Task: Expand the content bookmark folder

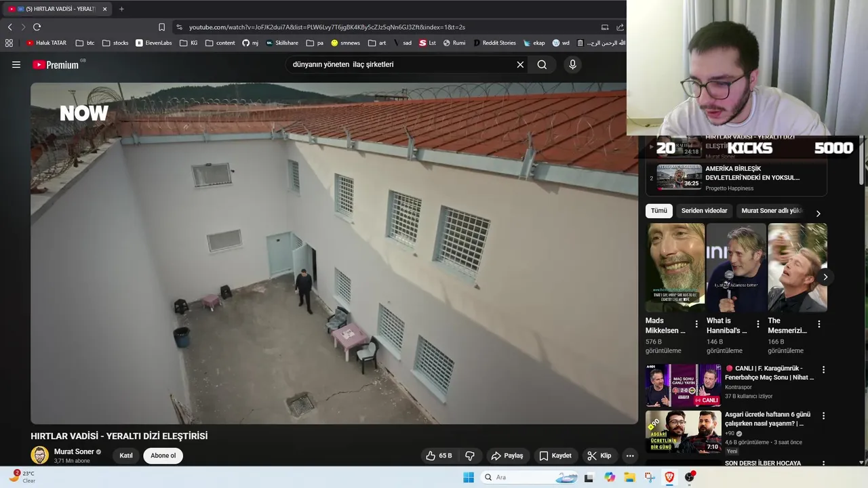Action: (220, 43)
